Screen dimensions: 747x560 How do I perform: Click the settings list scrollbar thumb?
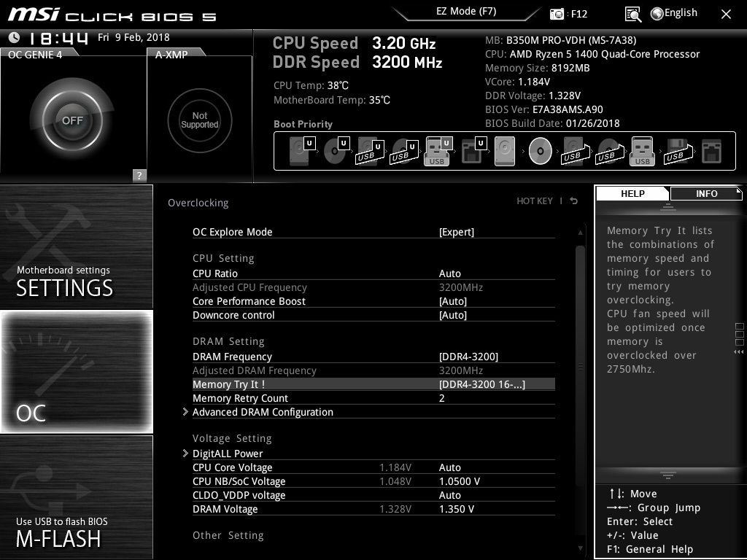580,367
